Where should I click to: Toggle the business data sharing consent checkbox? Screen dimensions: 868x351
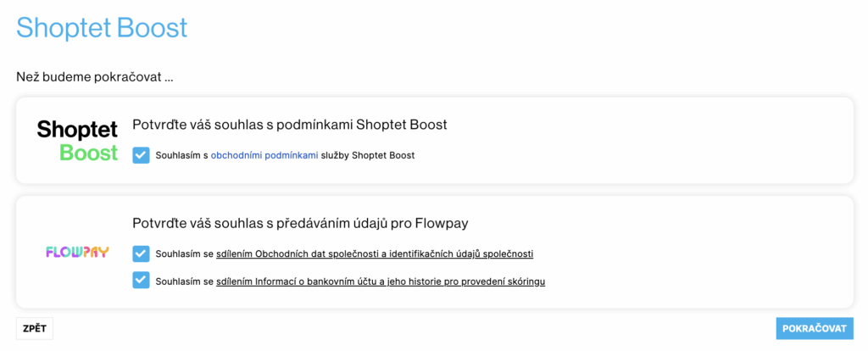pyautogui.click(x=142, y=254)
